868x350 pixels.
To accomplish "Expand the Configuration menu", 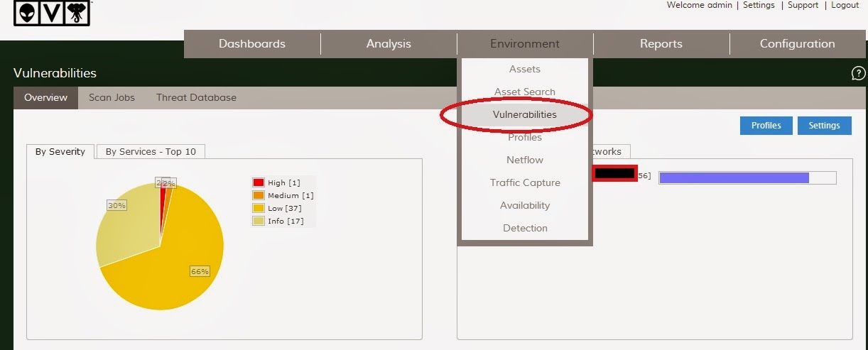I will (x=797, y=44).
